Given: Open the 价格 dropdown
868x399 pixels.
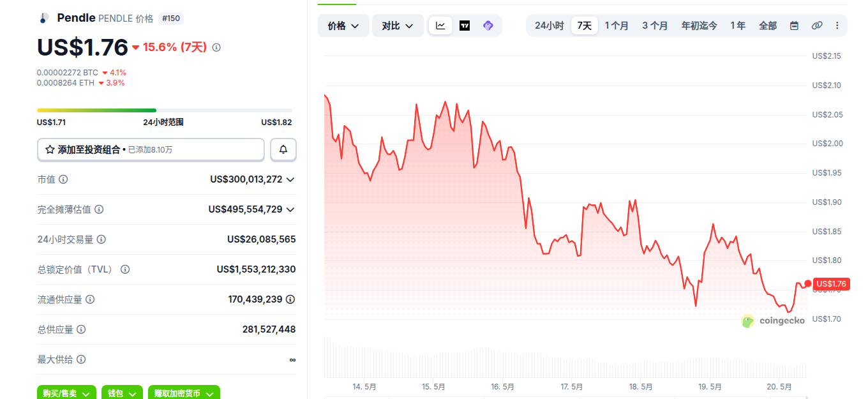Looking at the screenshot, I should 343,26.
